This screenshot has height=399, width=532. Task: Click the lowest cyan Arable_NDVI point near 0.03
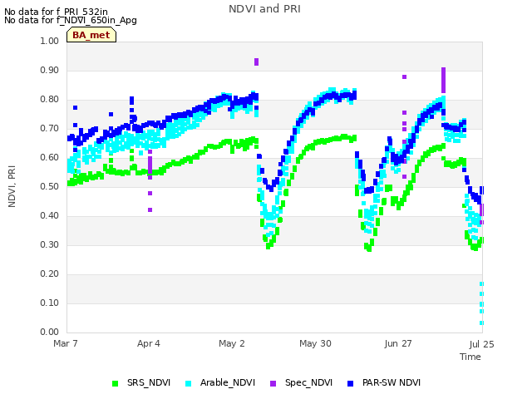click(482, 323)
